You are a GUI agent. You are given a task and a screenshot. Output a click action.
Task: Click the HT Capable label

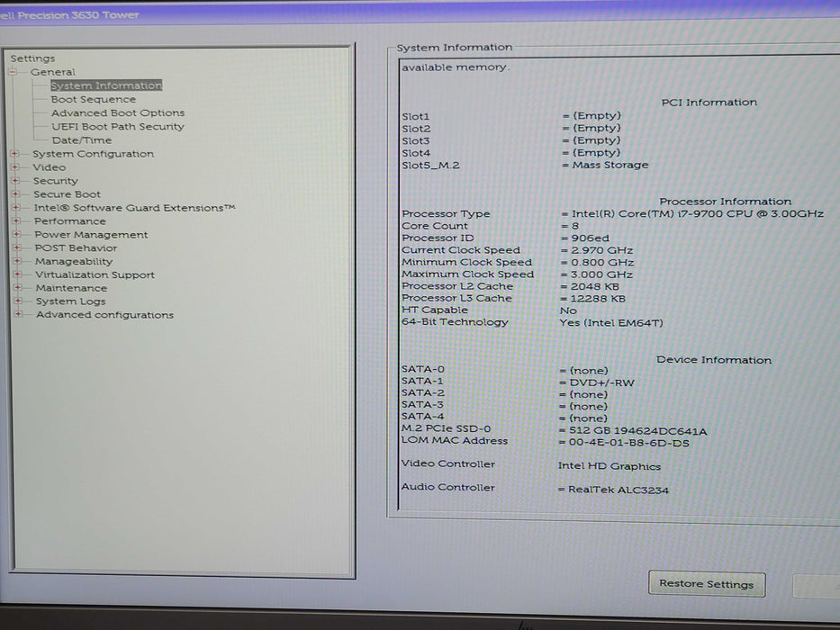(435, 310)
